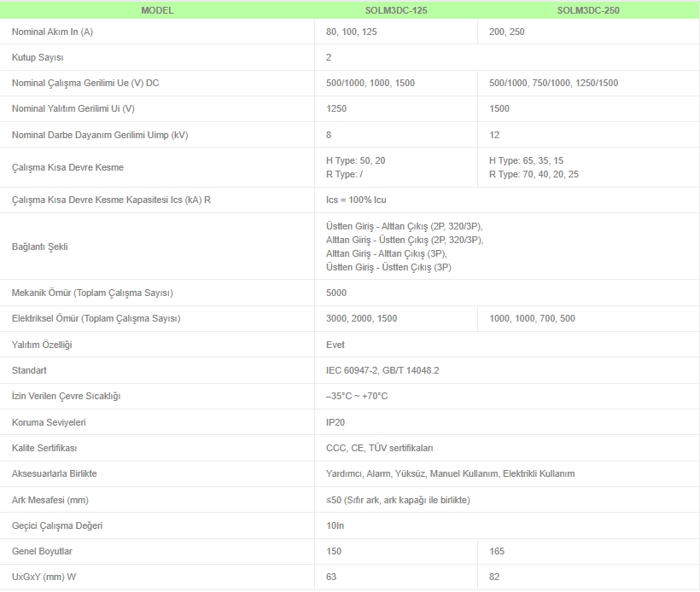Click the Mekanik Ömür row label

(x=92, y=293)
